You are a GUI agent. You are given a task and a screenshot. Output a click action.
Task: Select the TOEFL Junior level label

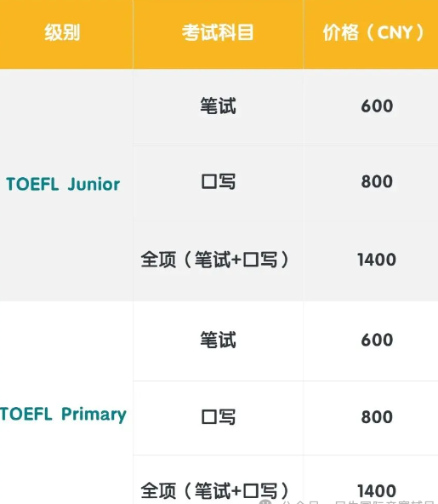tap(63, 185)
